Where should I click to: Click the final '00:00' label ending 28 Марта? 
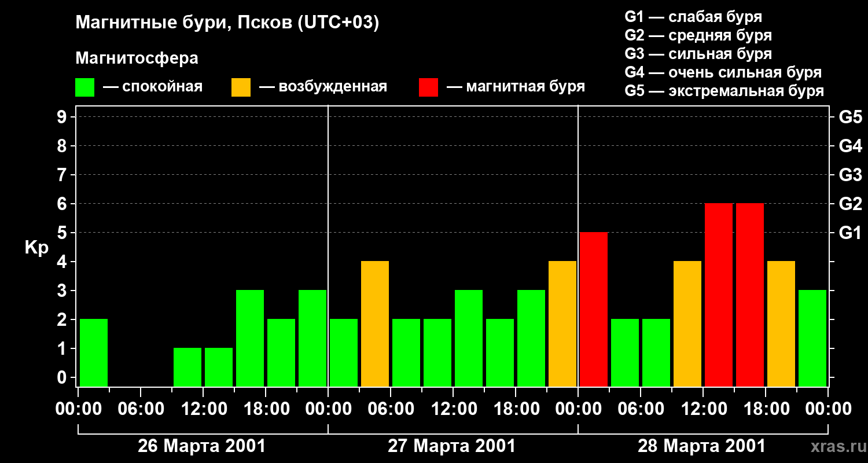coord(828,409)
